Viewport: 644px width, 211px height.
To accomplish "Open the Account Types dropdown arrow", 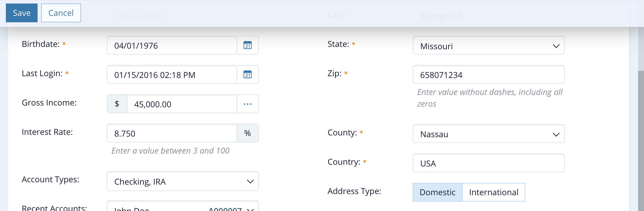I will click(250, 181).
